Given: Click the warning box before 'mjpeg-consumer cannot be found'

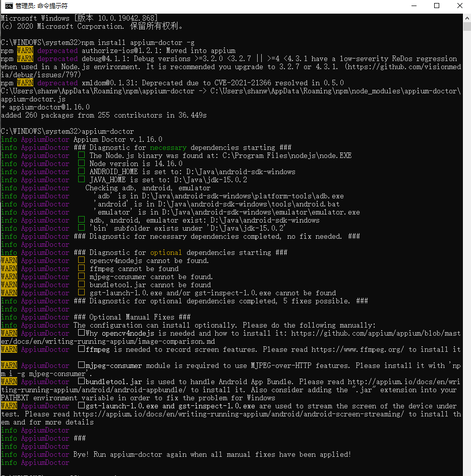Looking at the screenshot, I should [x=81, y=276].
